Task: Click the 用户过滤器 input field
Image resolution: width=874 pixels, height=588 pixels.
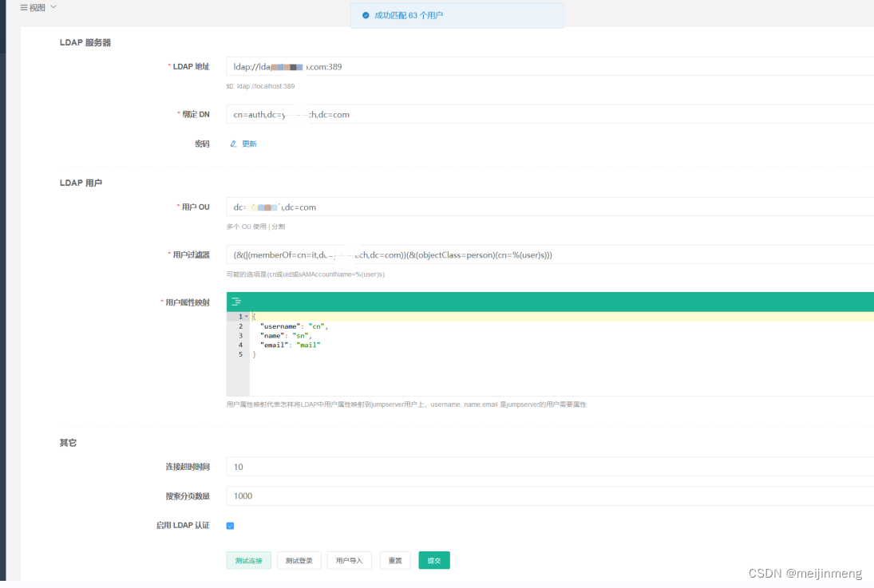Action: click(550, 255)
